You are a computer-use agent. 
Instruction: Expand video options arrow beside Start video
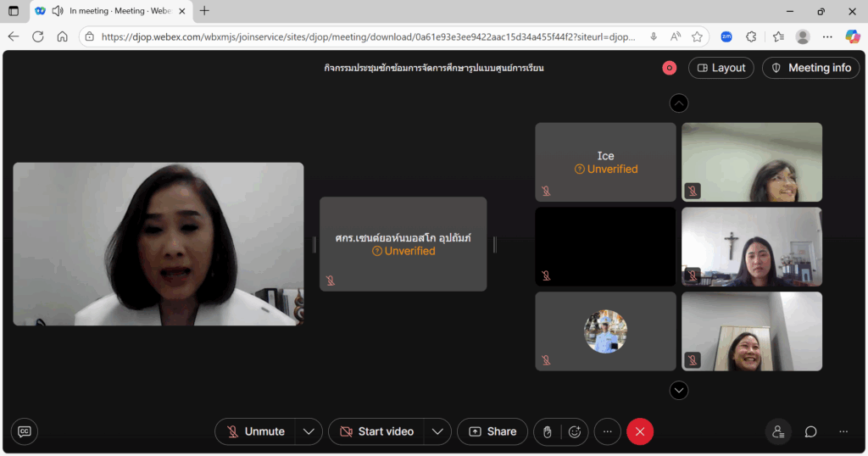(x=437, y=431)
